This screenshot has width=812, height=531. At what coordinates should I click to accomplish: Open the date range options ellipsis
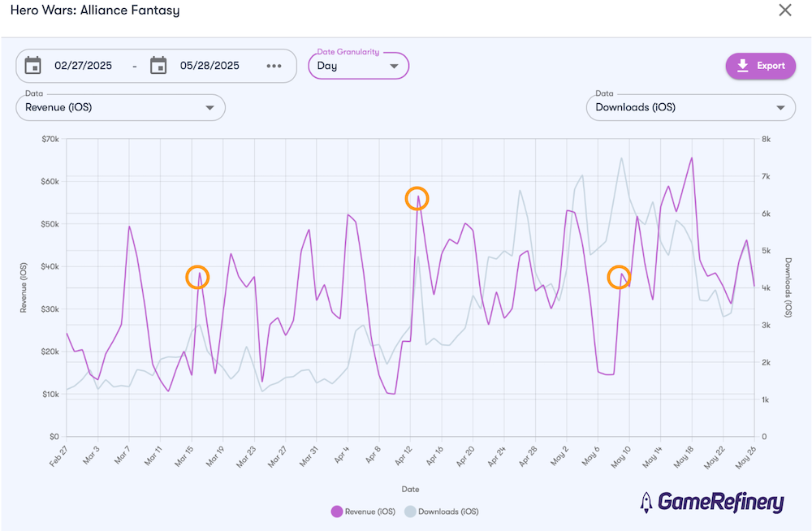point(274,66)
